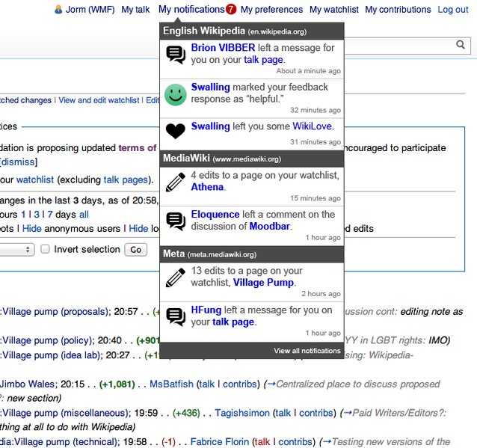The width and height of the screenshot is (477, 448).
Task: Click View all notifications in the panel footer
Action: pyautogui.click(x=307, y=351)
